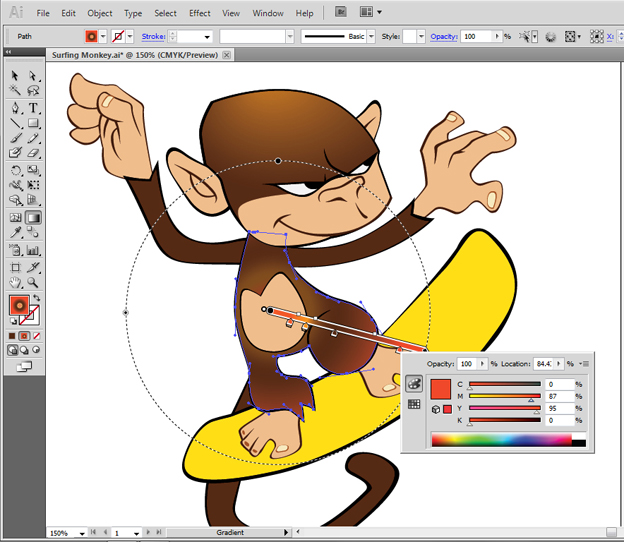Click the Opacity link in control bar

[443, 36]
